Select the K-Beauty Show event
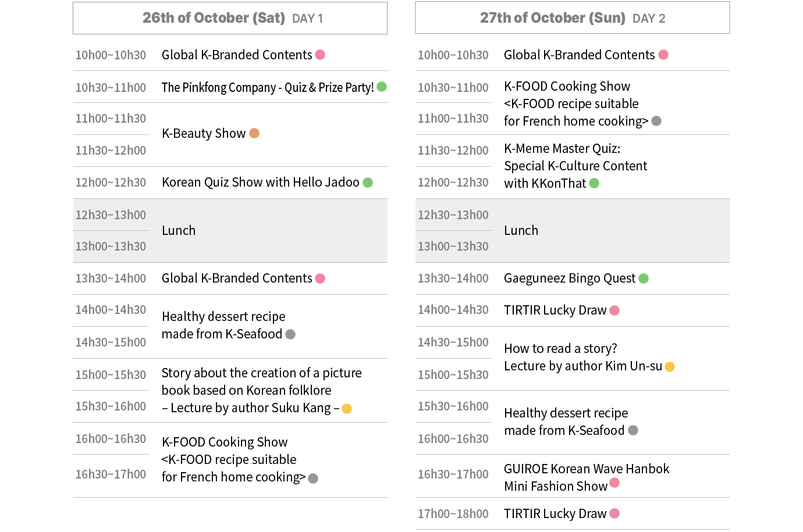The height and width of the screenshot is (532, 803). tap(204, 133)
